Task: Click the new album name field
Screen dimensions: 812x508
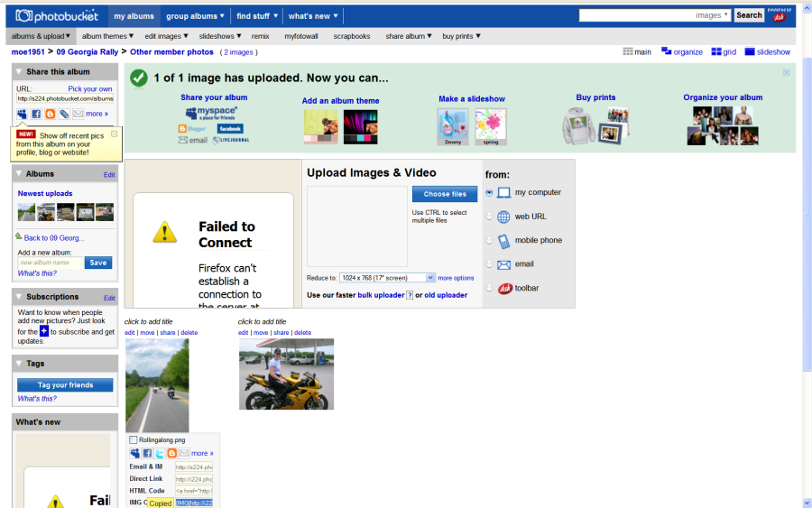Action: (51, 263)
